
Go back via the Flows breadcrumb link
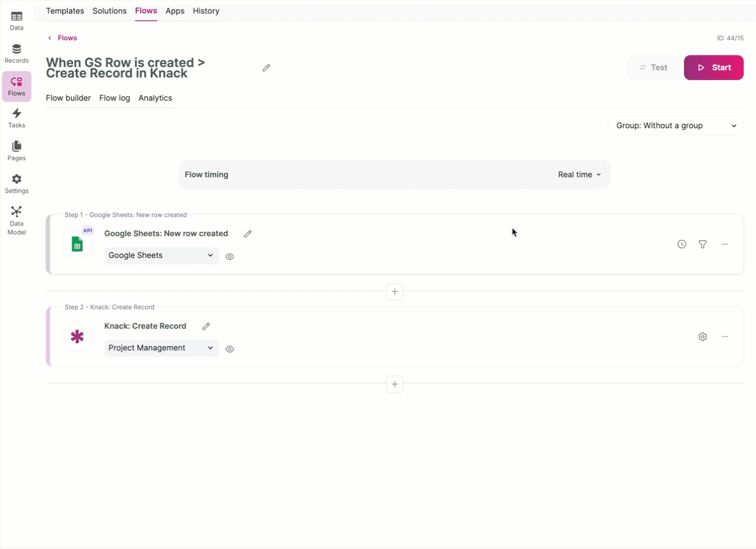(x=67, y=38)
